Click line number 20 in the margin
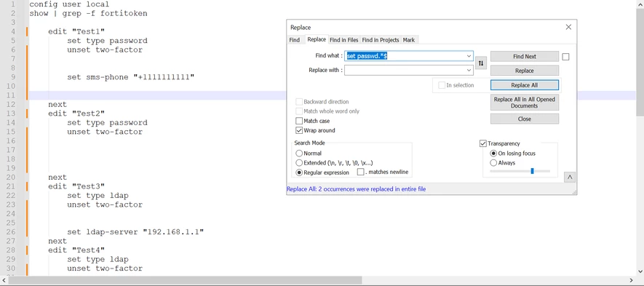644x286 pixels. pos(11,177)
